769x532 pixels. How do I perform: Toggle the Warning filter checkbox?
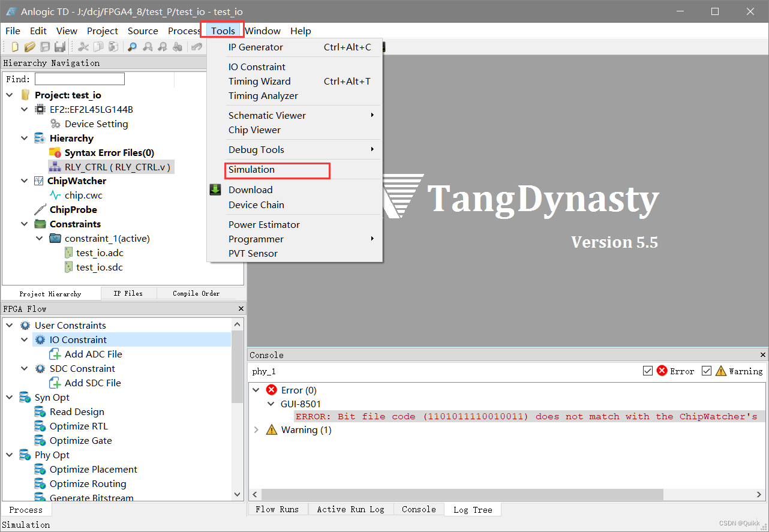pos(707,371)
